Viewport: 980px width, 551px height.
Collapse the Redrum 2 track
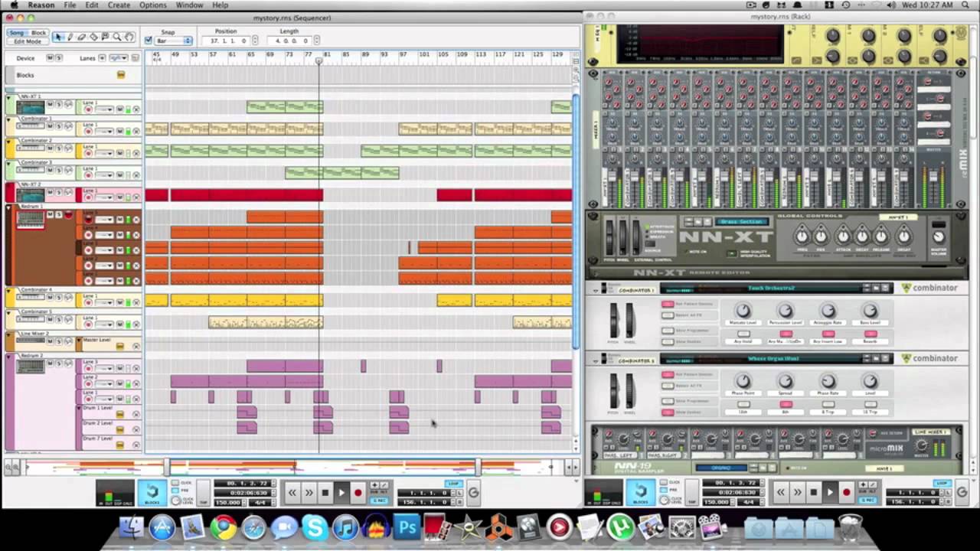9,357
